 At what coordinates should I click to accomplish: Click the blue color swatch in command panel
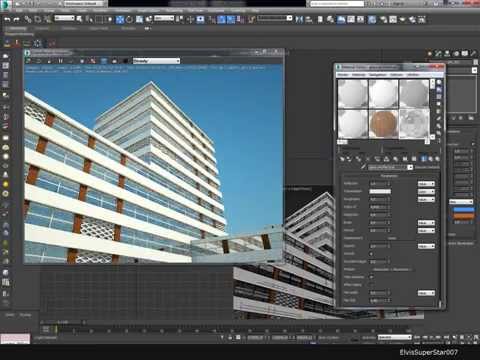click(463, 209)
